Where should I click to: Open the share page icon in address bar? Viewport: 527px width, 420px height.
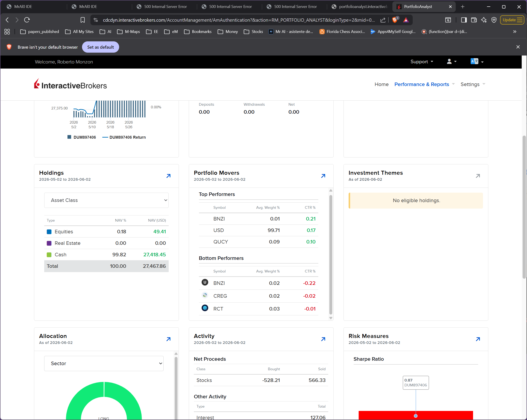point(383,20)
